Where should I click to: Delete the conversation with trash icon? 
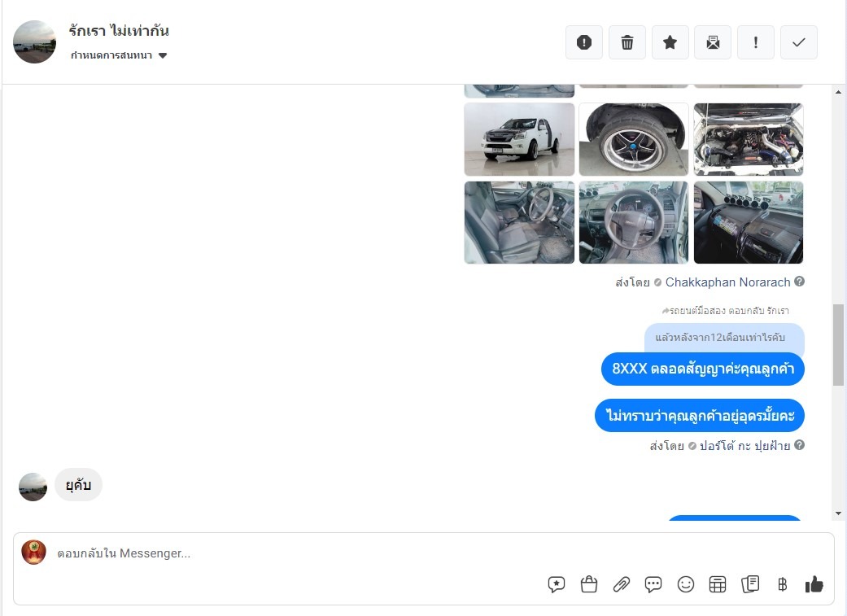627,42
